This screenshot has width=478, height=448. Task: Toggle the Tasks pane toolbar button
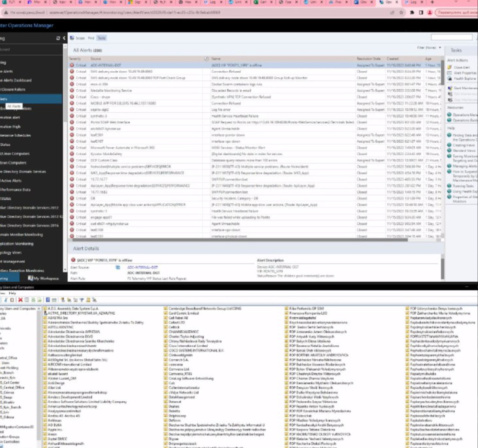click(x=102, y=38)
